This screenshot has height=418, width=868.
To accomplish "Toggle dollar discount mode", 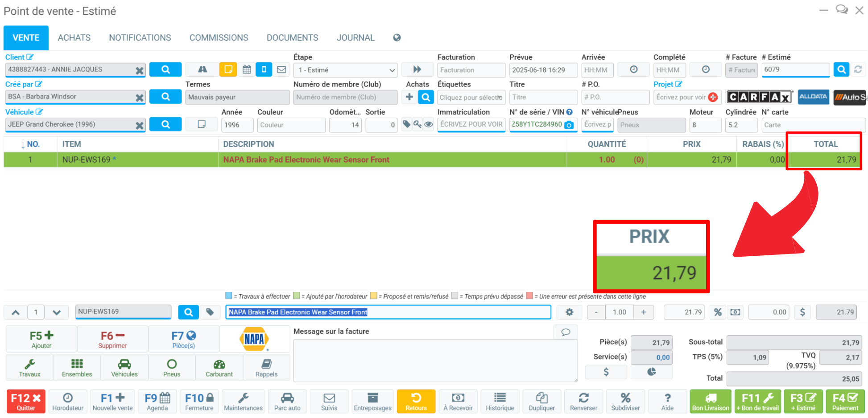I will (x=802, y=312).
